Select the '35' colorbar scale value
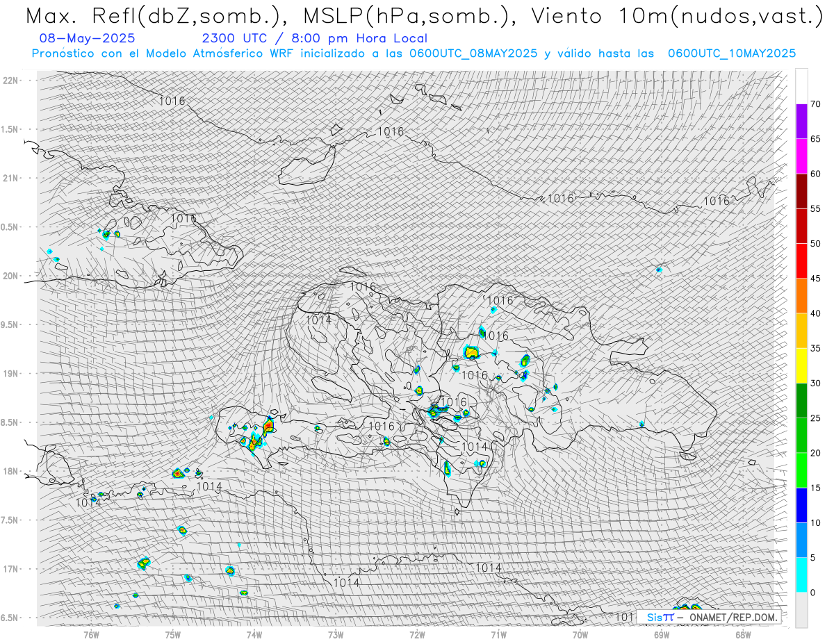834x644 pixels. point(816,348)
